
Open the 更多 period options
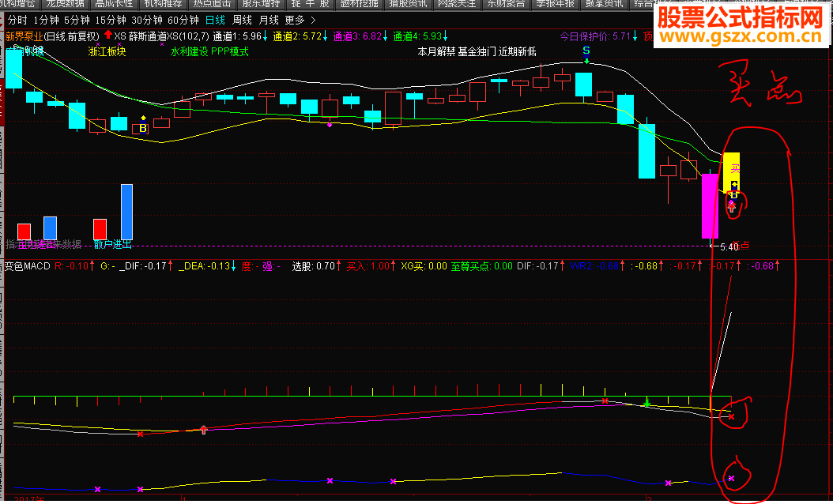coord(295,21)
